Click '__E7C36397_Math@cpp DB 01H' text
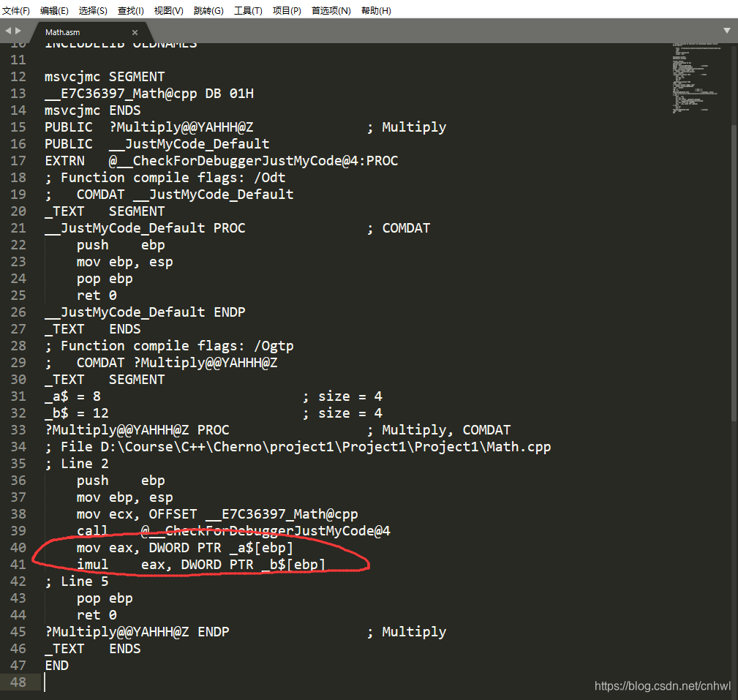Screen dimensions: 738x700 [x=149, y=93]
